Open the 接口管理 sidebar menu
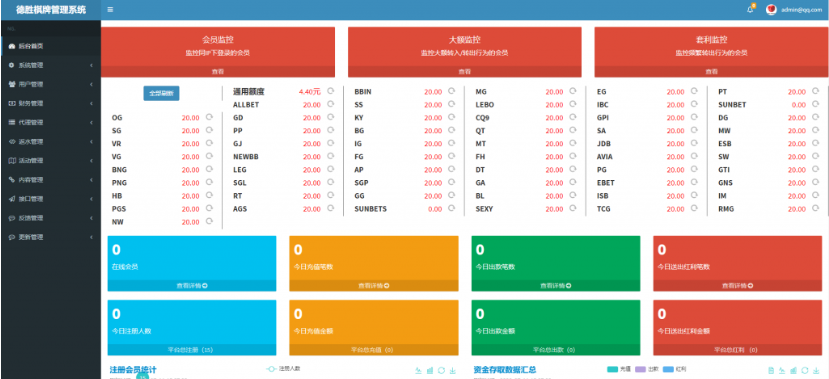829x379 pixels. pyautogui.click(x=50, y=199)
